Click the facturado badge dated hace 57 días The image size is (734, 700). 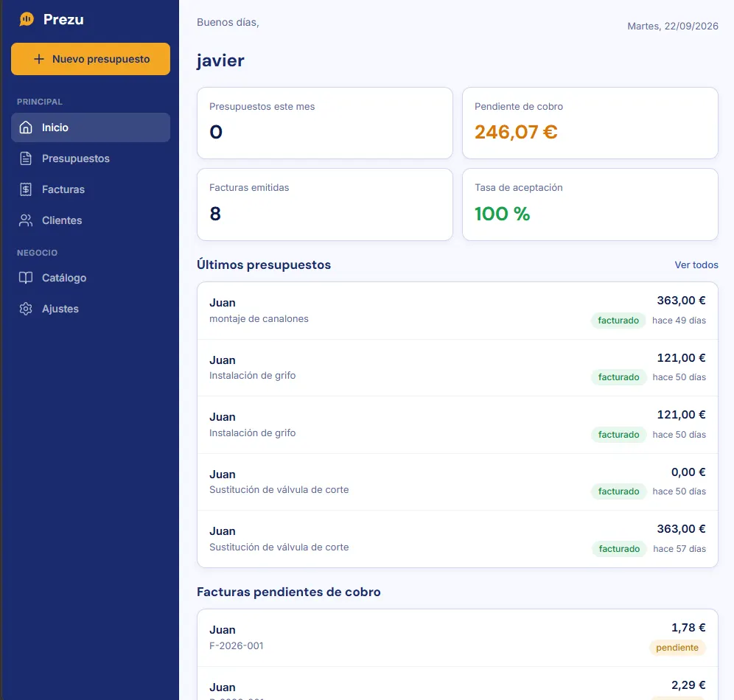pyautogui.click(x=619, y=549)
